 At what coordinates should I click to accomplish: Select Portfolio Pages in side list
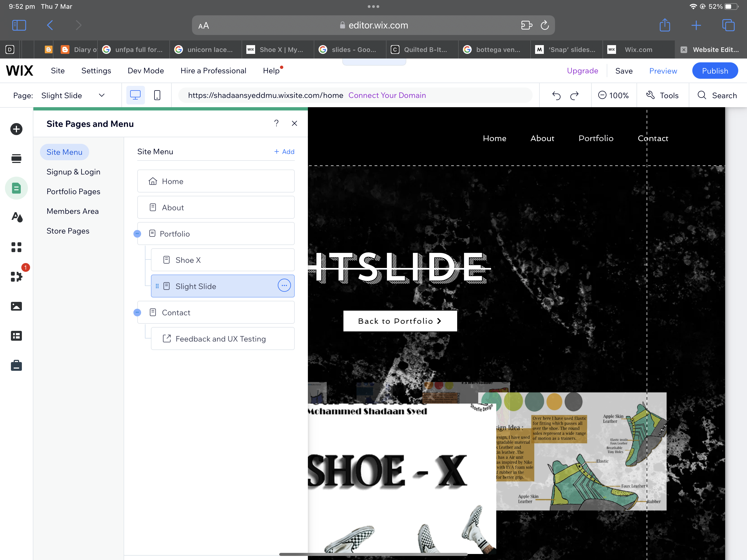pos(73,191)
